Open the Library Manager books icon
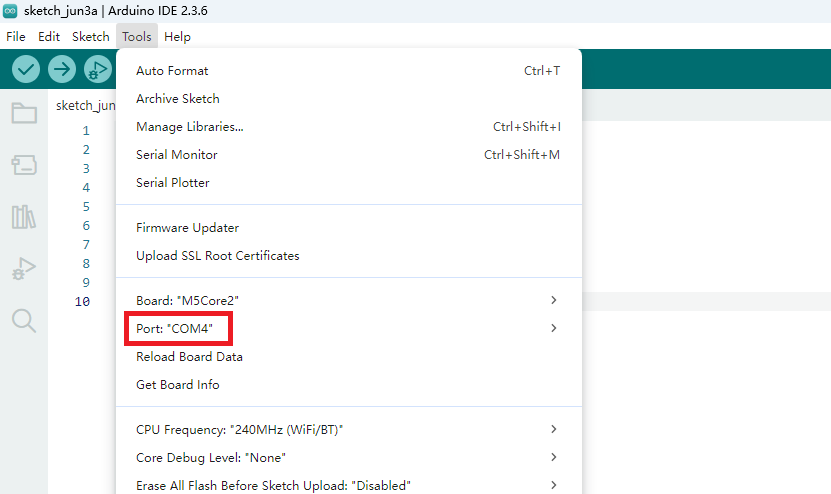831x494 pixels. pyautogui.click(x=24, y=217)
